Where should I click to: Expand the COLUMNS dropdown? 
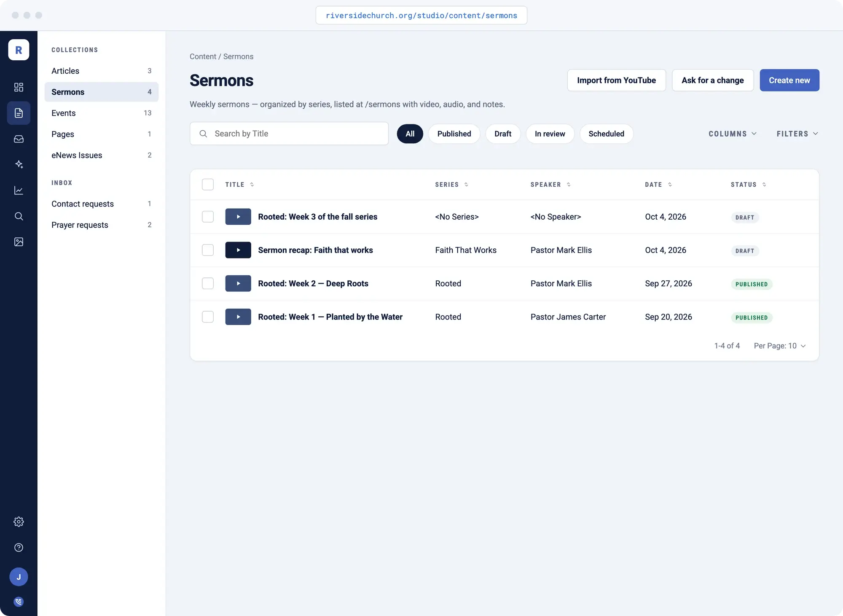[733, 134]
